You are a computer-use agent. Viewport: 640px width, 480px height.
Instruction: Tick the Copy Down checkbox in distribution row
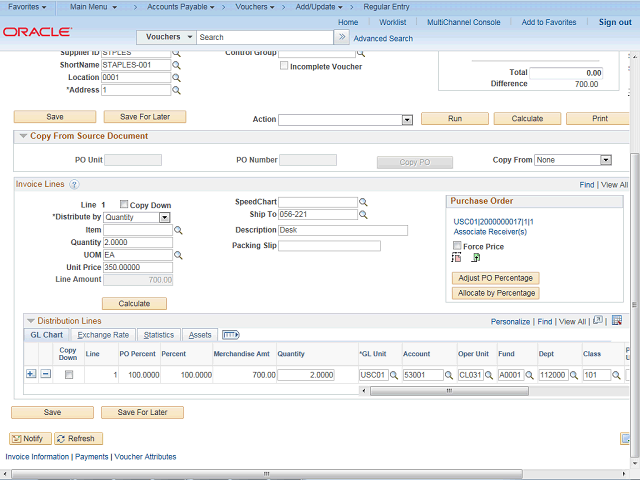click(x=68, y=375)
